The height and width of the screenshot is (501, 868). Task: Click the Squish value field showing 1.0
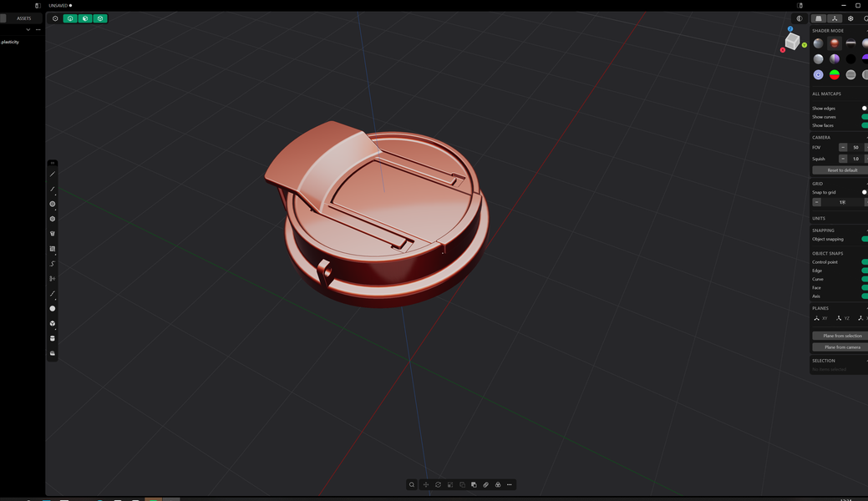coord(855,159)
